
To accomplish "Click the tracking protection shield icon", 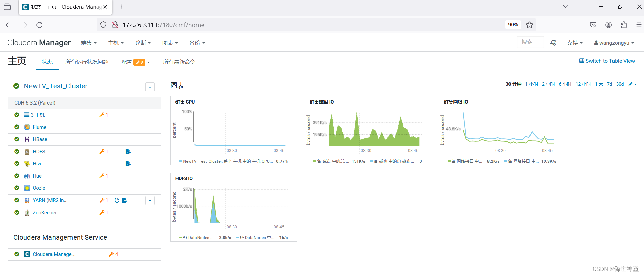I will (103, 25).
